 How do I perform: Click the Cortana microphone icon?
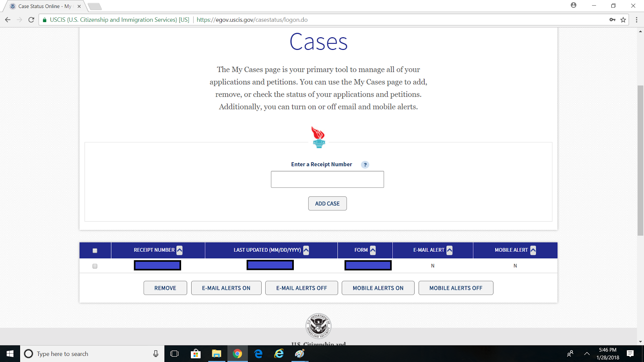(156, 354)
